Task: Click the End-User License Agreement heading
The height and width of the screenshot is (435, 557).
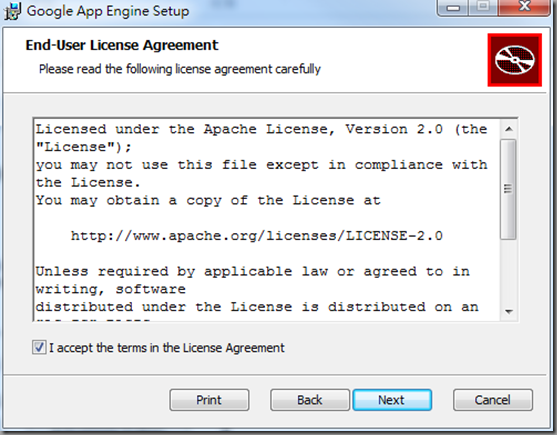Action: pos(122,45)
